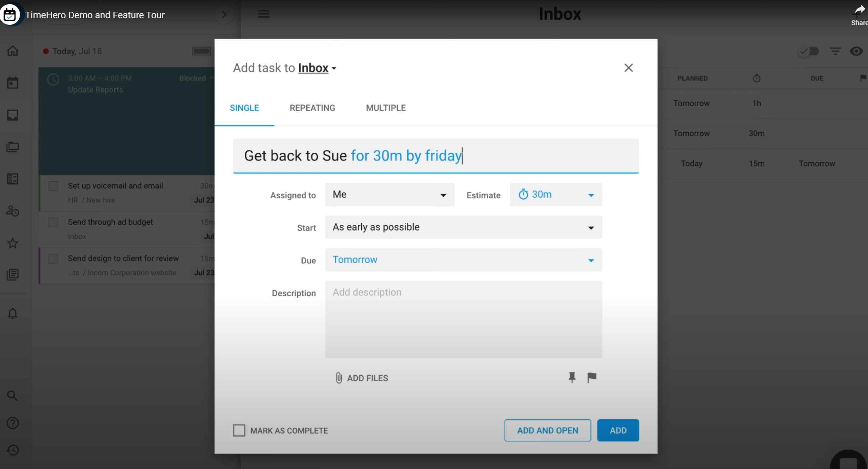
Task: Check the Mark as Complete checkbox
Action: coord(239,430)
